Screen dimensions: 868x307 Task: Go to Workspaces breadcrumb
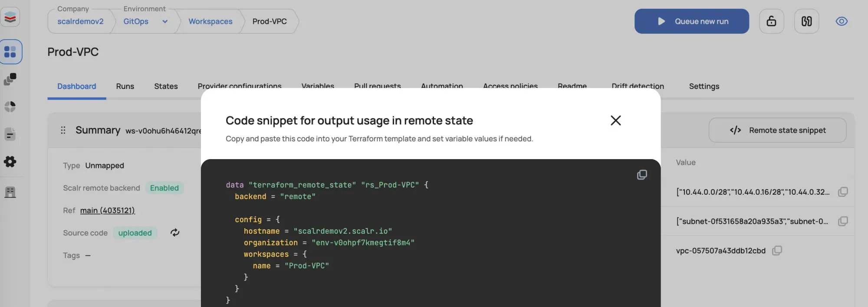pos(210,21)
